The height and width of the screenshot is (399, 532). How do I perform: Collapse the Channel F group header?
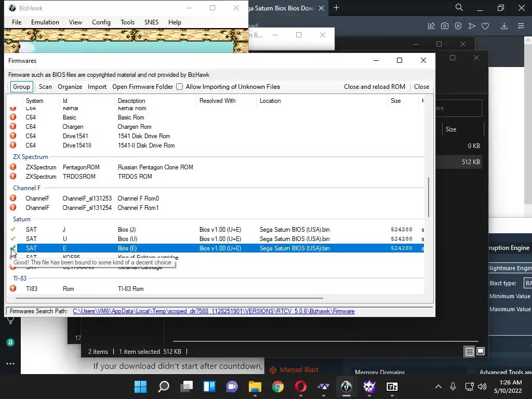pos(27,188)
